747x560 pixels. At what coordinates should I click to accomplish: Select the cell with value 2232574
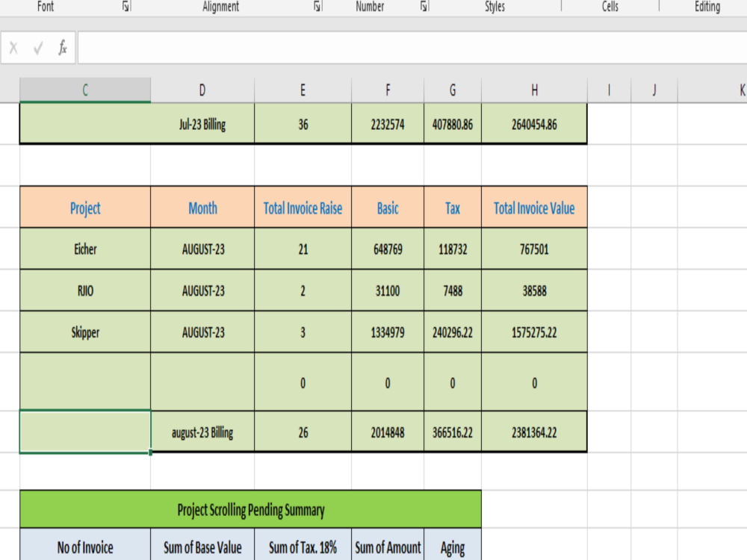pos(388,124)
